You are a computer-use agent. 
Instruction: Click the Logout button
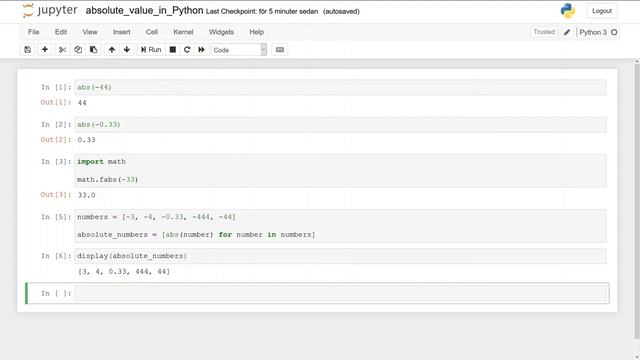click(x=602, y=11)
